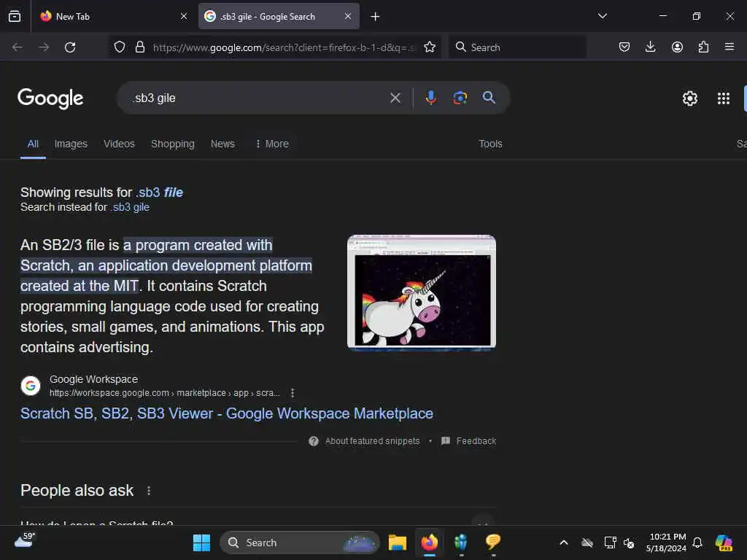Image resolution: width=747 pixels, height=560 pixels.
Task: Clear the Google search query
Action: (x=395, y=98)
